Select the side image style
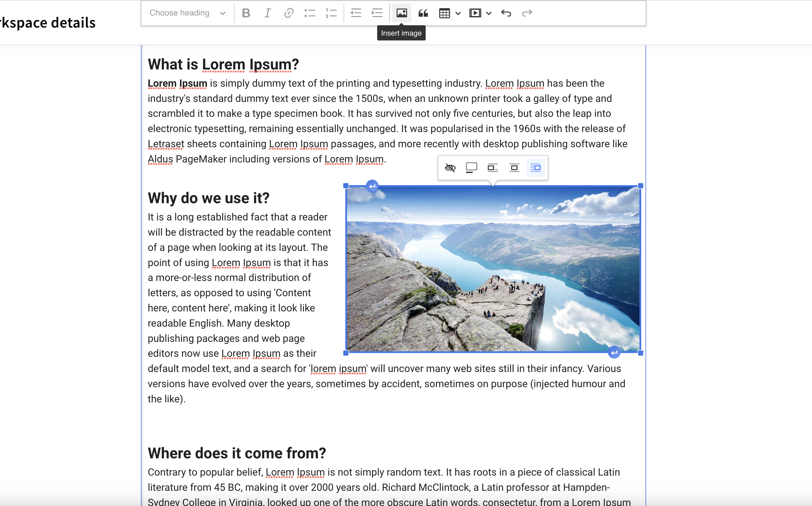812x506 pixels. (x=535, y=168)
